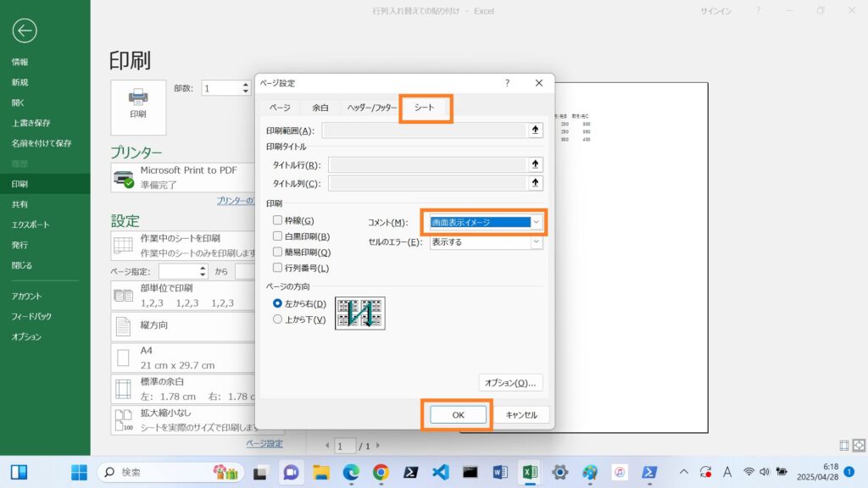The height and width of the screenshot is (488, 868).
Task: Open the Comments (コメント) dropdown
Action: (486, 223)
